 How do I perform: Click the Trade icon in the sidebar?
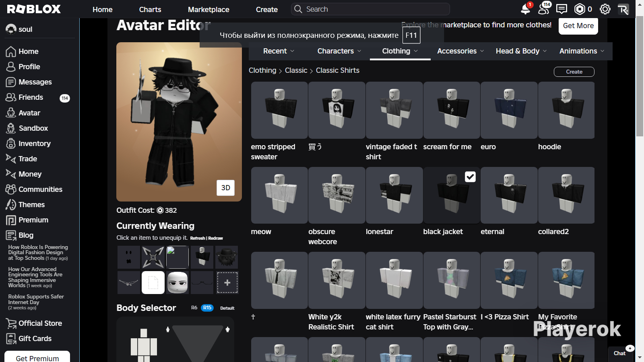pyautogui.click(x=11, y=159)
